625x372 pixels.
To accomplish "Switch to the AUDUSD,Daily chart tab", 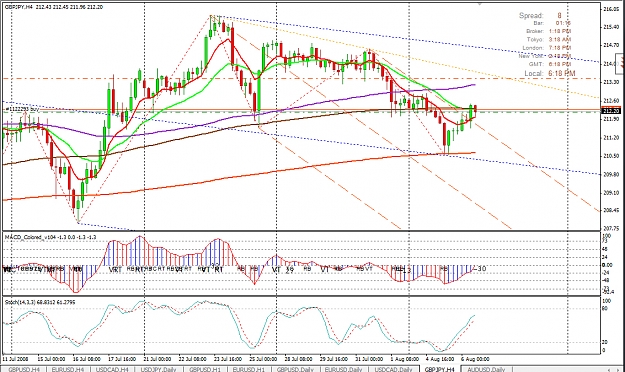I will click(486, 369).
